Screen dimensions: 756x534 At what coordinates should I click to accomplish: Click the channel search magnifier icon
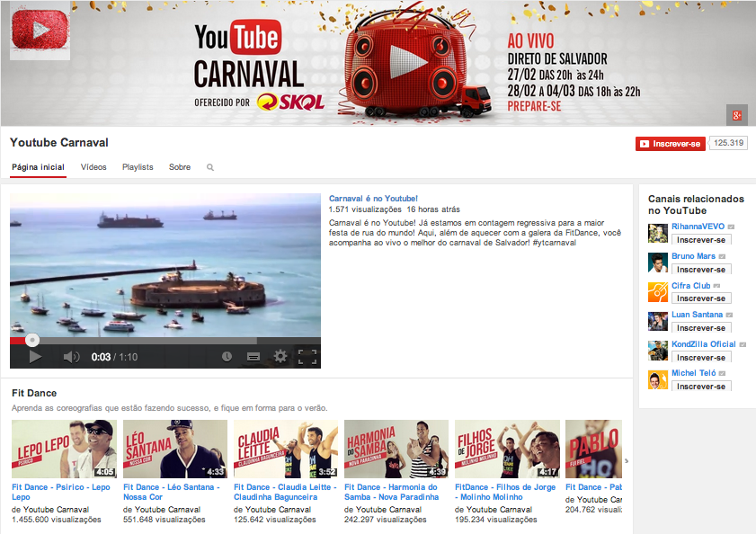(x=210, y=167)
